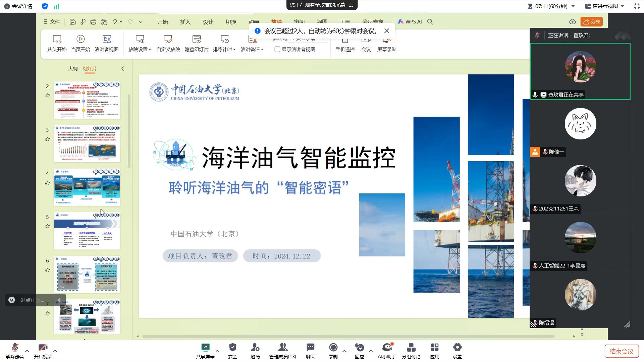This screenshot has height=362, width=644.
Task: Click the orange 分享 share button
Action: tap(592, 21)
